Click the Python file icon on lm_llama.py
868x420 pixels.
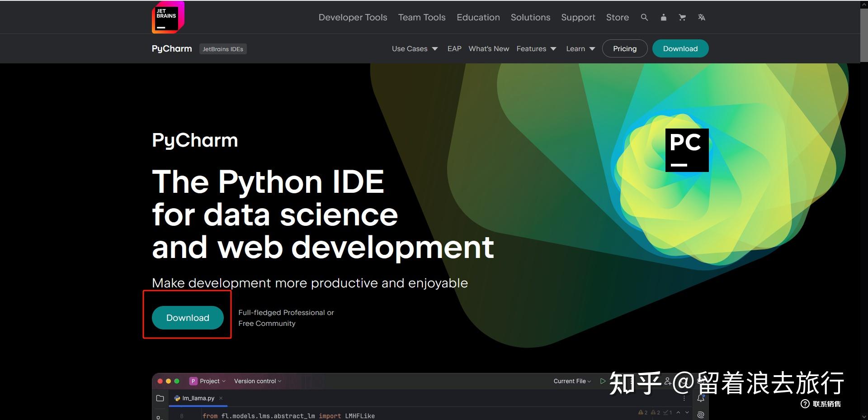coord(177,398)
